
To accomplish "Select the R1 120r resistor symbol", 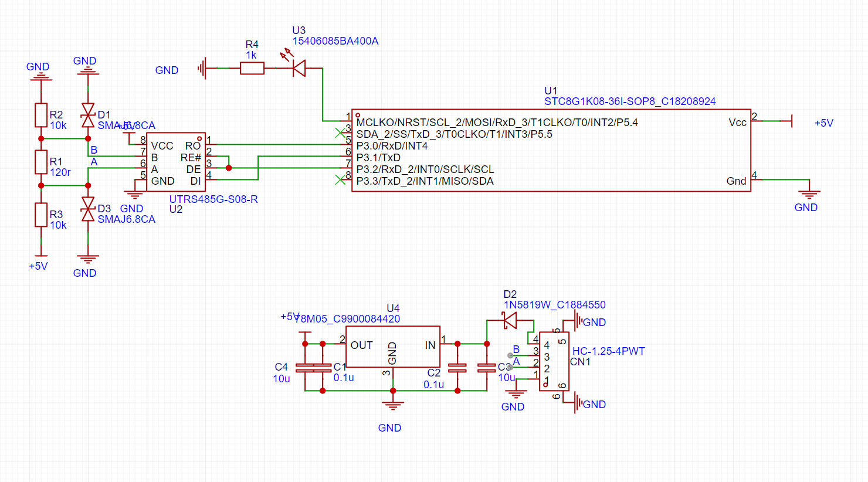I will [x=41, y=162].
